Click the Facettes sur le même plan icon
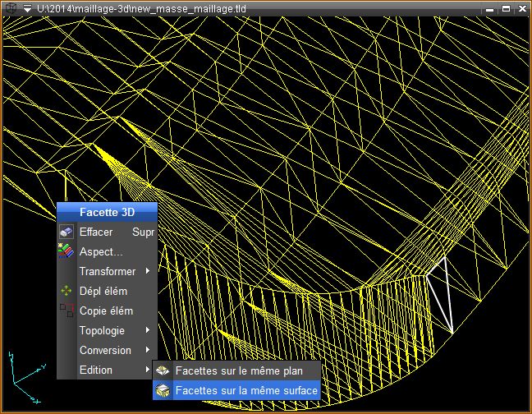This screenshot has width=532, height=414. (x=164, y=371)
